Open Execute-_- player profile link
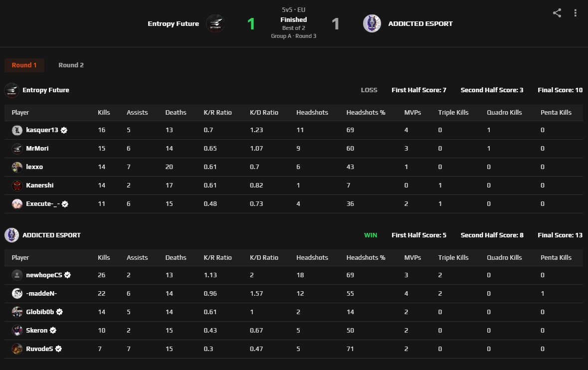588x370 pixels. pyautogui.click(x=43, y=203)
